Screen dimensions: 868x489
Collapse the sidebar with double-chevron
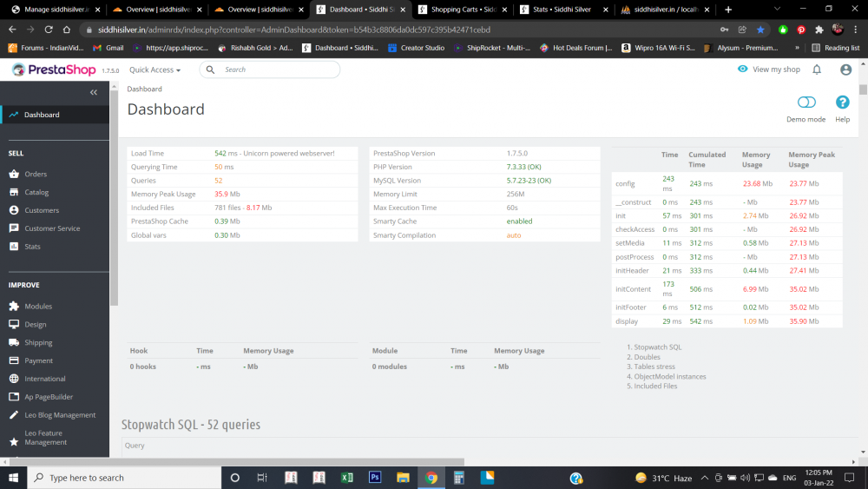click(94, 92)
